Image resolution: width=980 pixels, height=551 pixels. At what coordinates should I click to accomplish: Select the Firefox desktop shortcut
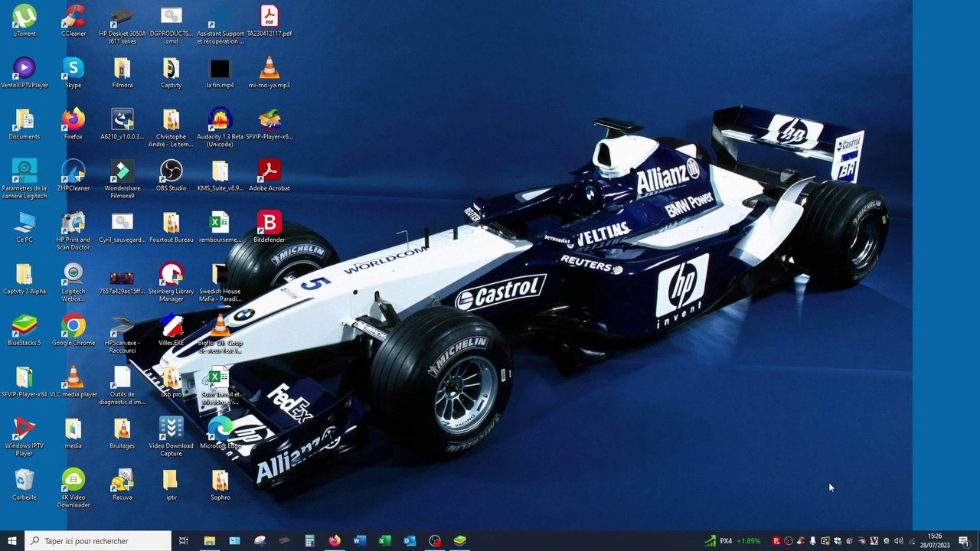(x=73, y=124)
